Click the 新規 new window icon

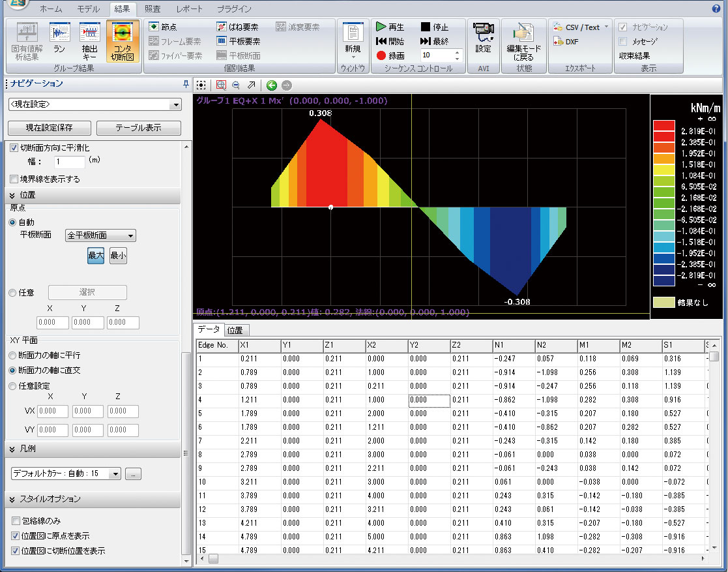click(353, 40)
